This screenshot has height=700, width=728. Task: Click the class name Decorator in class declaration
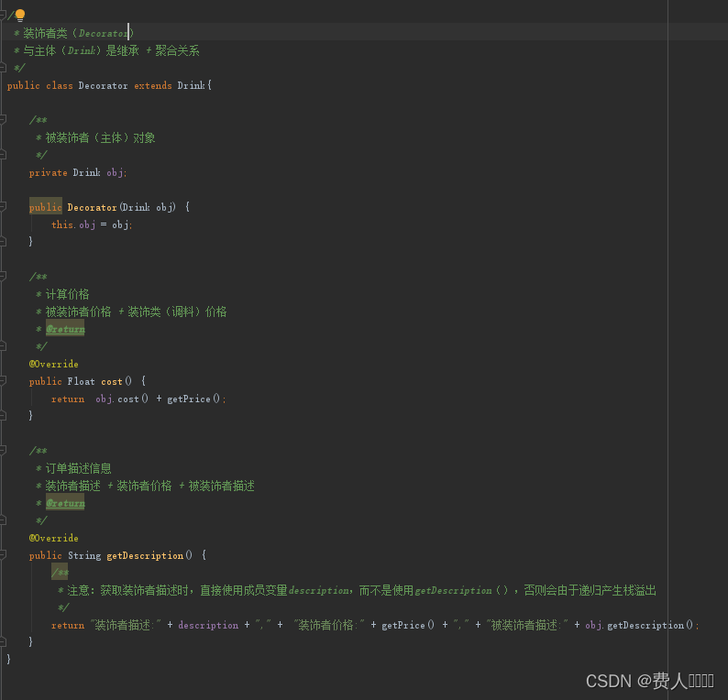[103, 85]
